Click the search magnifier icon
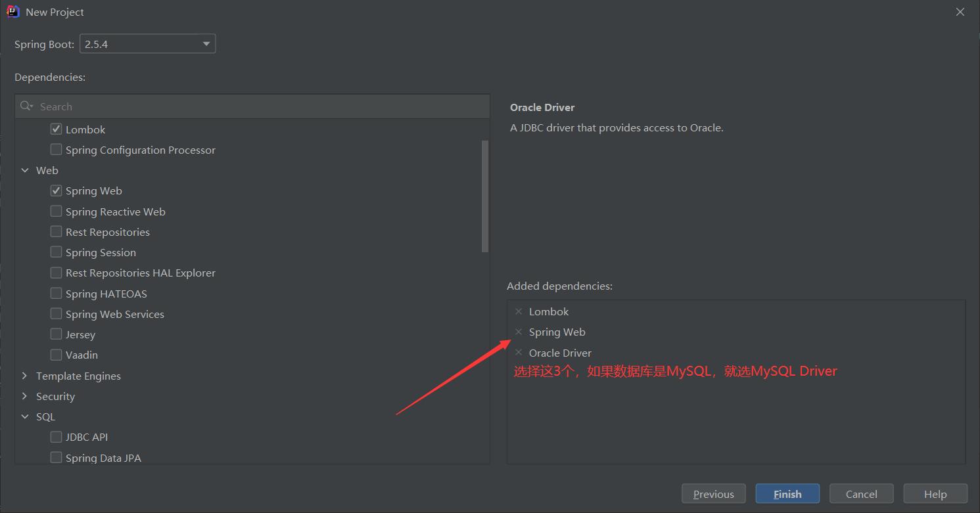Screen dimensions: 980x513 click(26, 106)
